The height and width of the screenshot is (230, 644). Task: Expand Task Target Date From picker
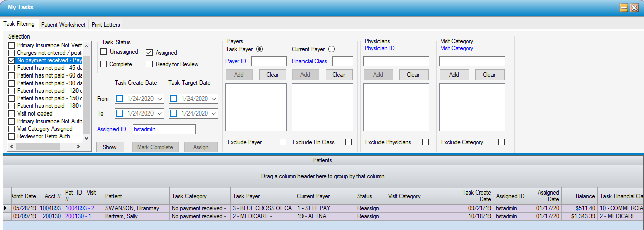pyautogui.click(x=213, y=99)
